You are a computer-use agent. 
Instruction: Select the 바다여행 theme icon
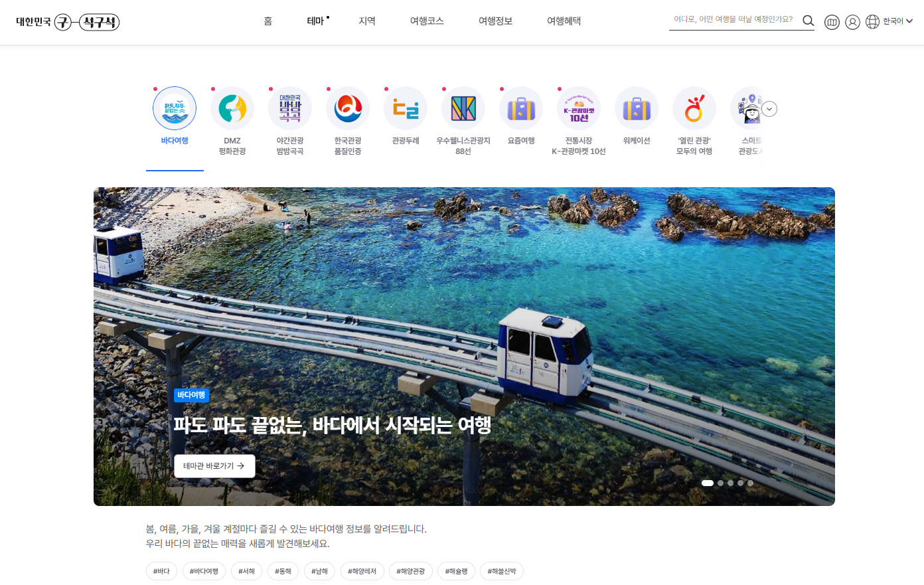click(175, 108)
